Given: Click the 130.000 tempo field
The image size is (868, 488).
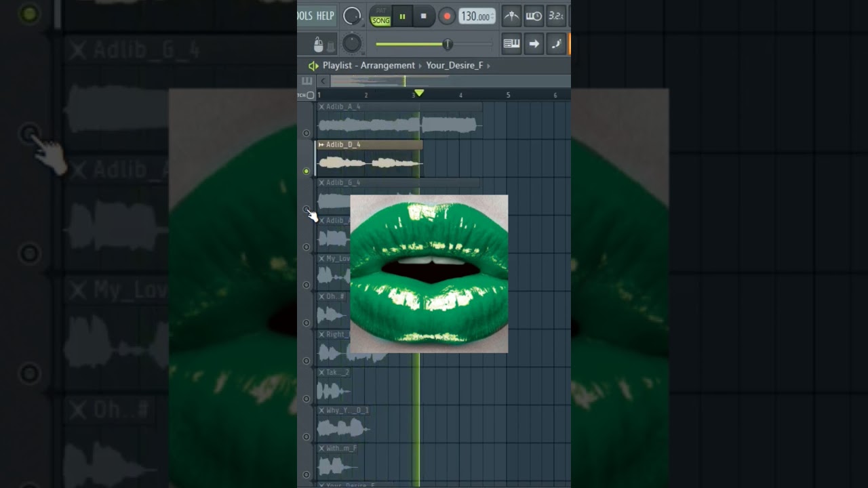Looking at the screenshot, I should click(477, 16).
